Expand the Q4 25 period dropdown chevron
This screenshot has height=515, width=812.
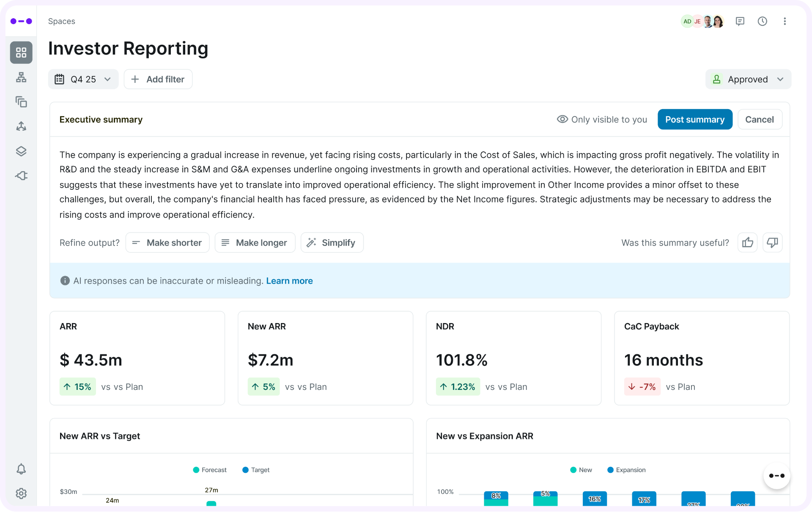[x=107, y=79]
